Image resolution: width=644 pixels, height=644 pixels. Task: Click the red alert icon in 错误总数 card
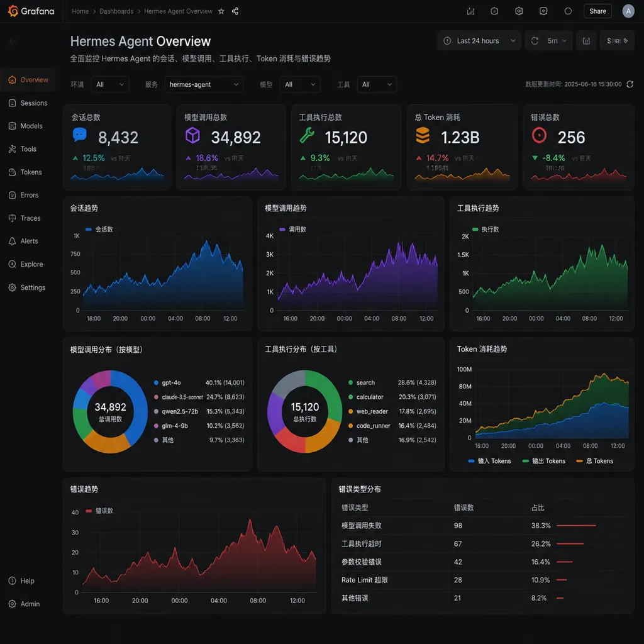click(x=539, y=135)
